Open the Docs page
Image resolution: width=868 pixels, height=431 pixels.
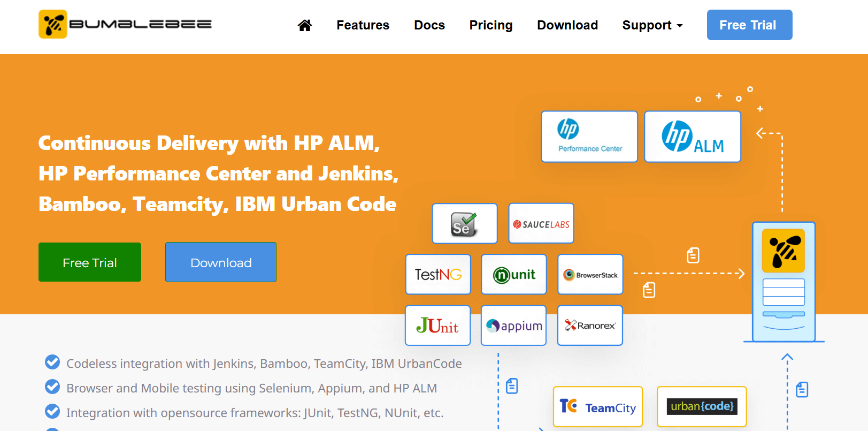pyautogui.click(x=429, y=25)
